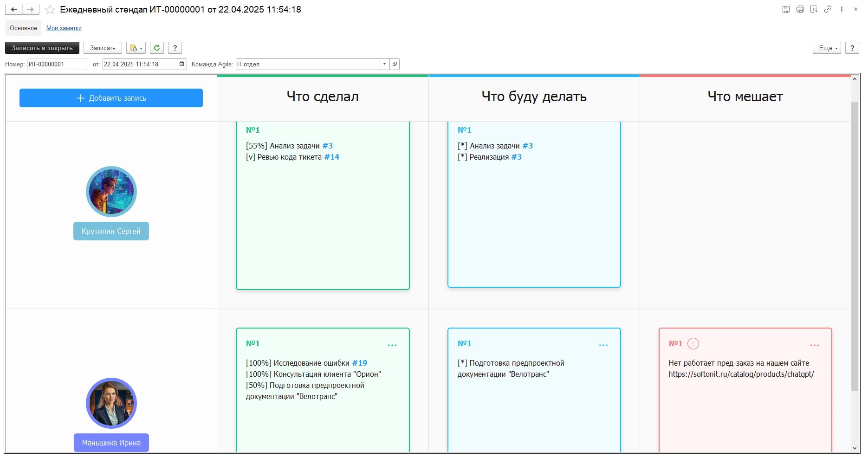Open options menu on Маньшина's green card
Image resolution: width=868 pixels, height=458 pixels.
click(x=392, y=345)
